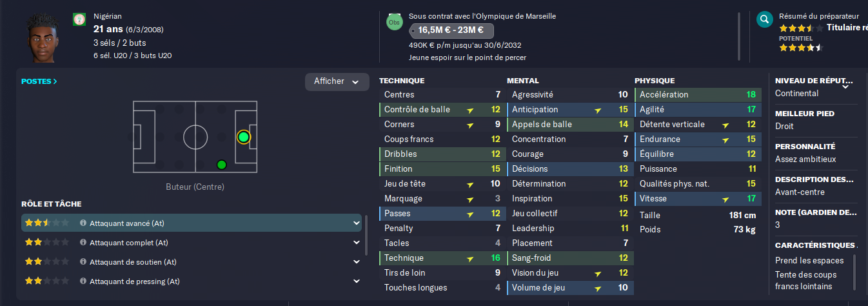Click the magnifier icon beside Résumé du préparateur
This screenshot has height=306, width=868.
764,20
